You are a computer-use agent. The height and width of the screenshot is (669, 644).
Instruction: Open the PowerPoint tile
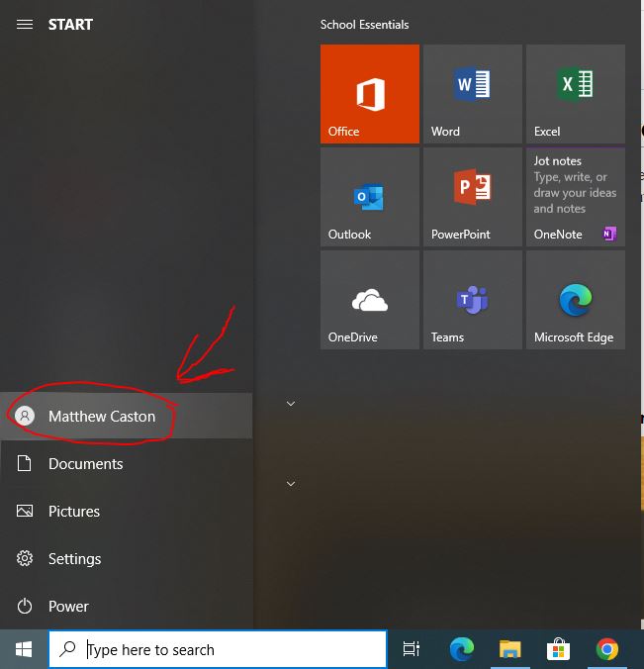point(473,197)
